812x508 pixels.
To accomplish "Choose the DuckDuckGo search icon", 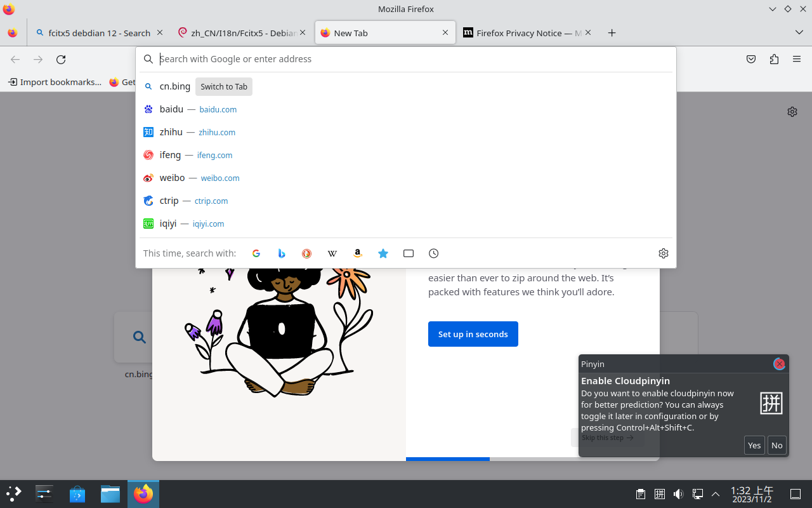I will click(306, 253).
